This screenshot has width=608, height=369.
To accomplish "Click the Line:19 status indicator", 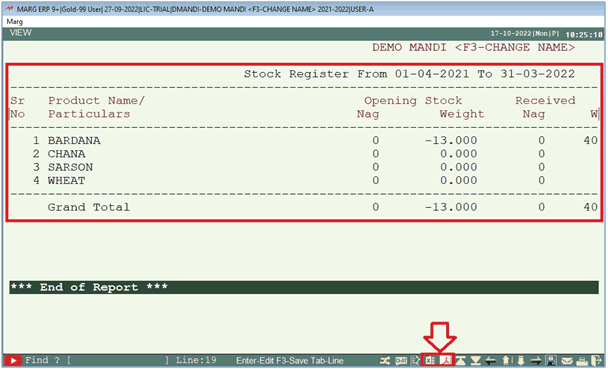I will (x=196, y=360).
